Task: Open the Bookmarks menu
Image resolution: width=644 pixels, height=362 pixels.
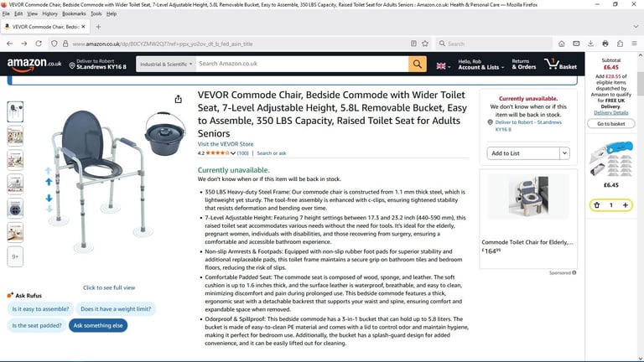Action: click(74, 13)
